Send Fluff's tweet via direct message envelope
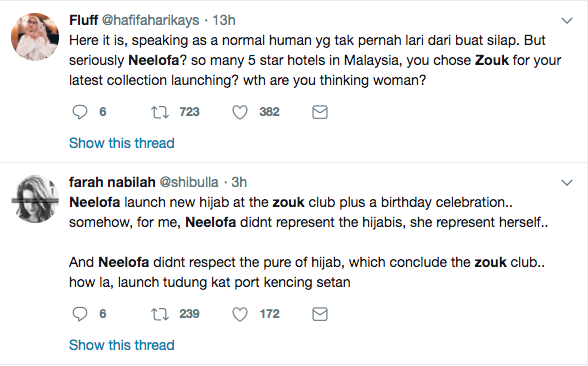 pos(320,112)
